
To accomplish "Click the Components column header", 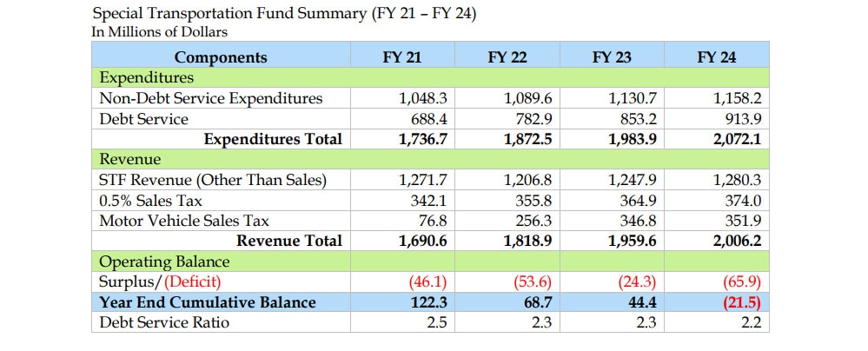I will [x=221, y=57].
